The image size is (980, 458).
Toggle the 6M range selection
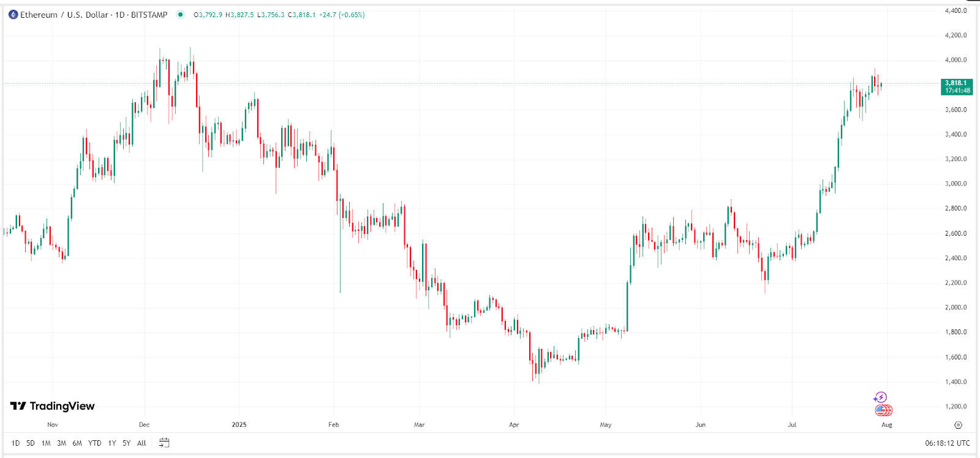76,443
